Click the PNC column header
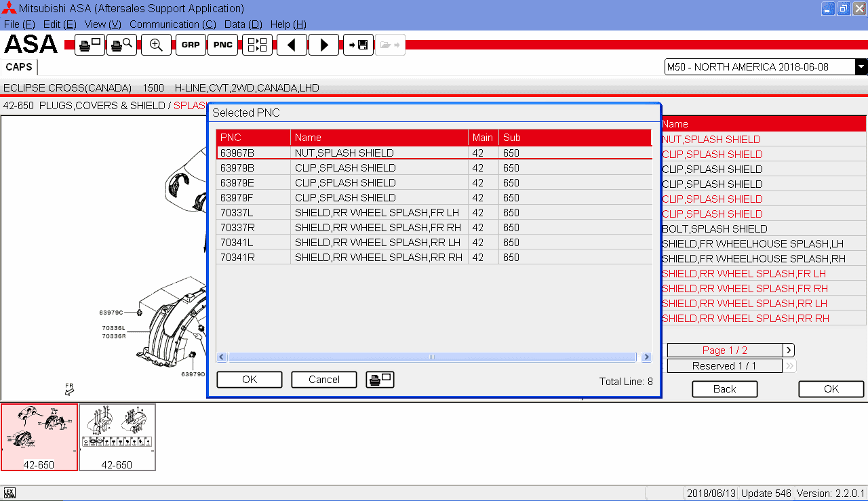868x501 pixels. click(x=254, y=138)
